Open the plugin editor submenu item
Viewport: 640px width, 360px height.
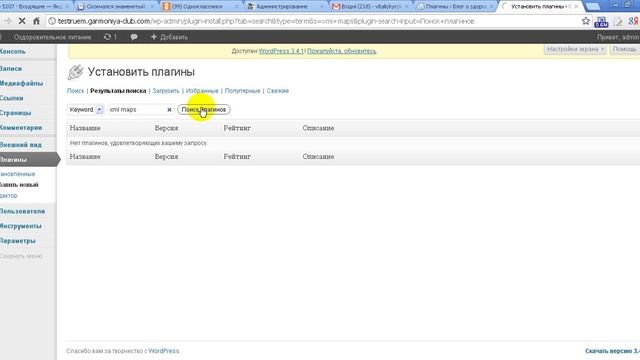point(9,196)
